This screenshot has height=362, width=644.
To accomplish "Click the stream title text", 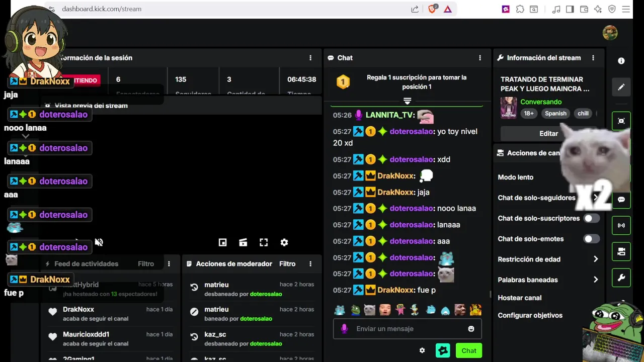I will 545,84.
